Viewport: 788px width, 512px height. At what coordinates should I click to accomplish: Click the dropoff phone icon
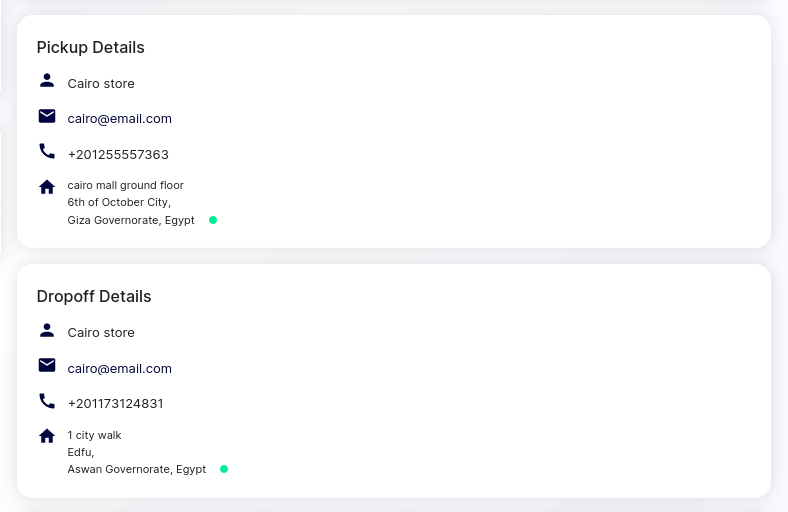coord(47,401)
